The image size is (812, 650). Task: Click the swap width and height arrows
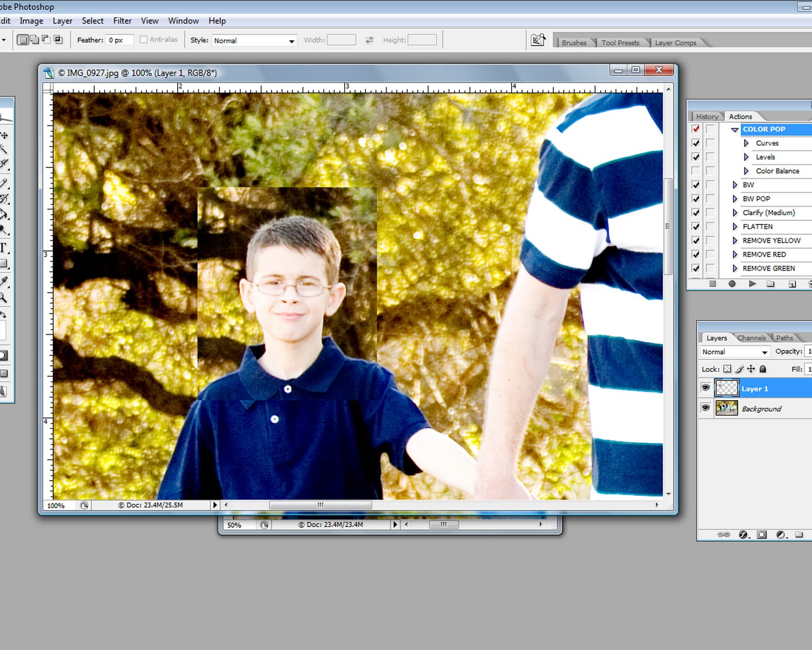pos(369,40)
